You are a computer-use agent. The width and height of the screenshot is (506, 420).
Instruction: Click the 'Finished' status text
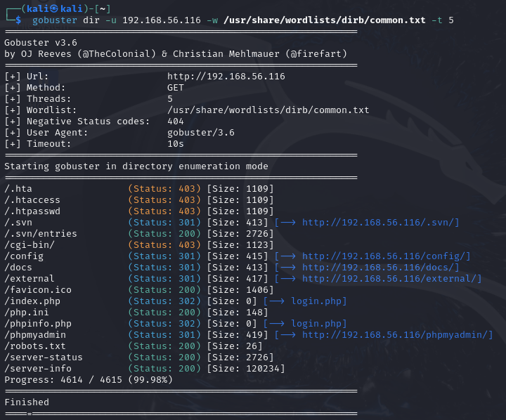27,402
